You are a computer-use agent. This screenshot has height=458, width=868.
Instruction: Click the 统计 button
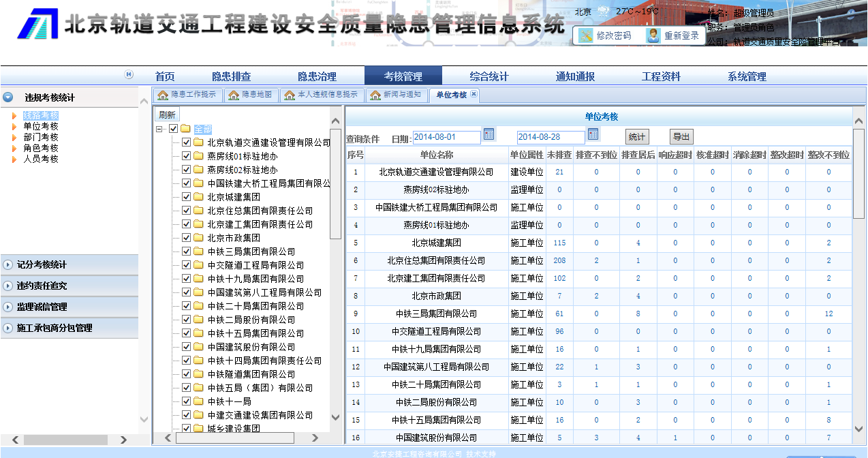point(636,137)
